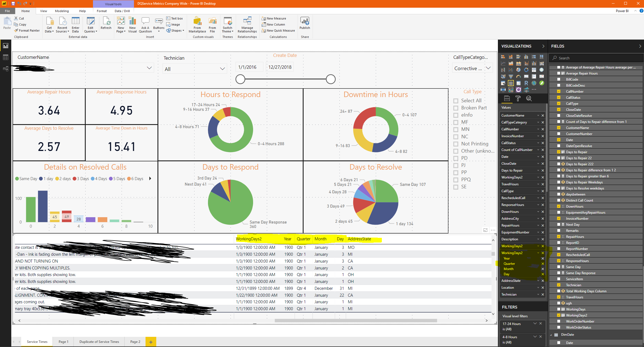644x347 pixels.
Task: Open the Analytics magnifier pane
Action: [529, 98]
